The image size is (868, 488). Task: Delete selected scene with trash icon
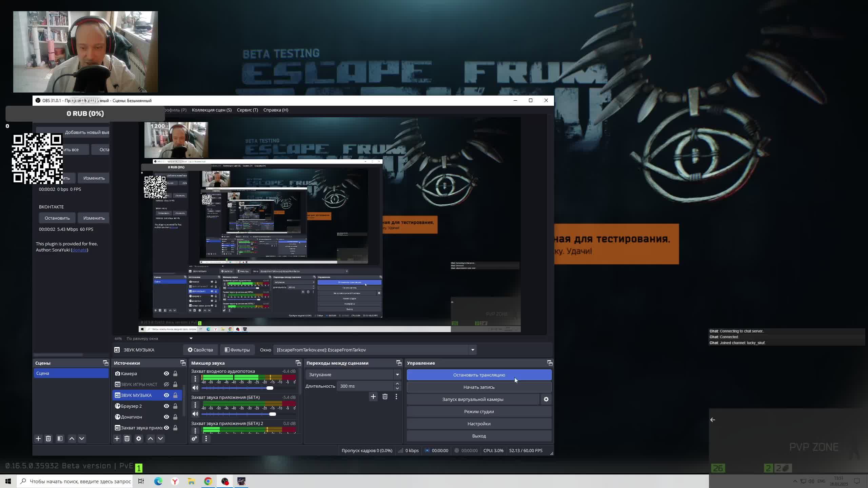48,439
